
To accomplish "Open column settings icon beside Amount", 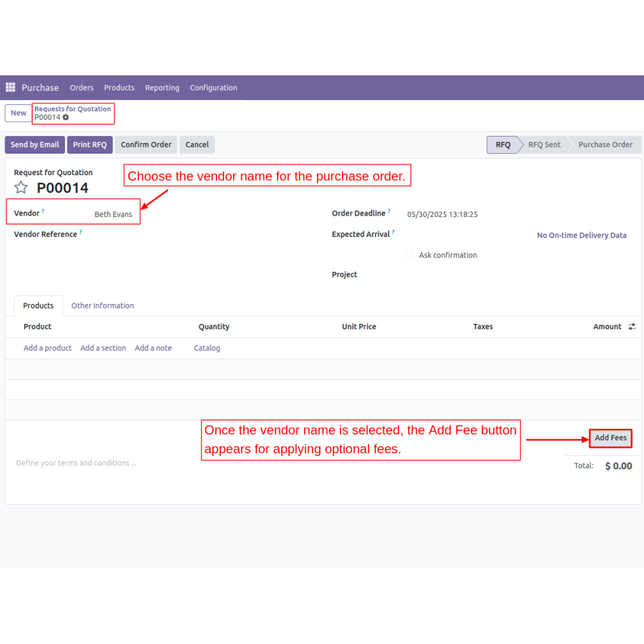I will (632, 327).
